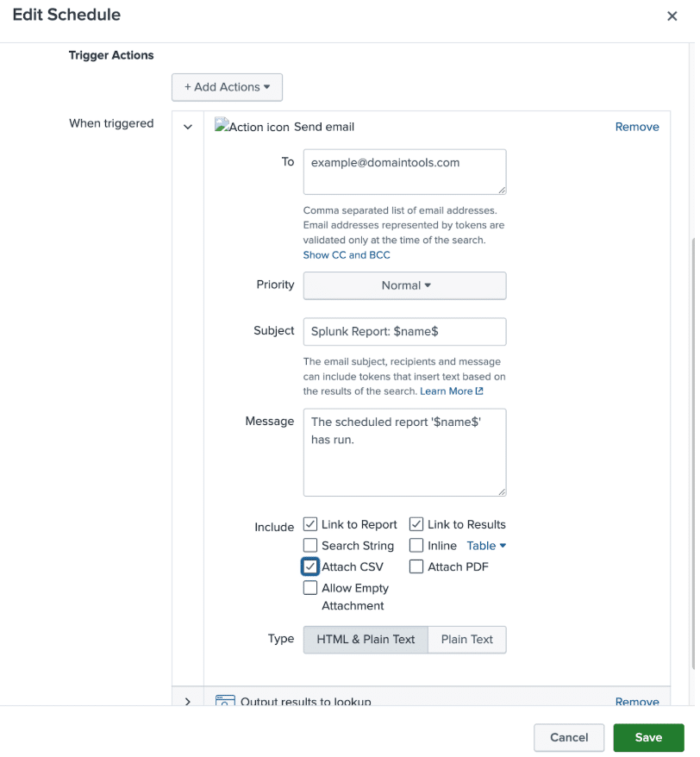Enable the Search String checkbox
700x757 pixels.
point(309,545)
